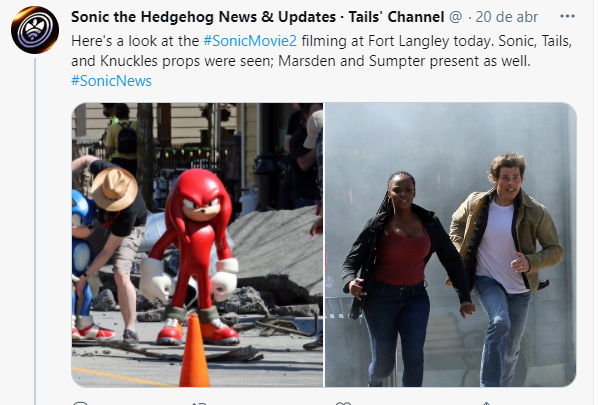Open the Tails' Channel profile avatar
Viewport: 599px width, 405px height.
[35, 29]
